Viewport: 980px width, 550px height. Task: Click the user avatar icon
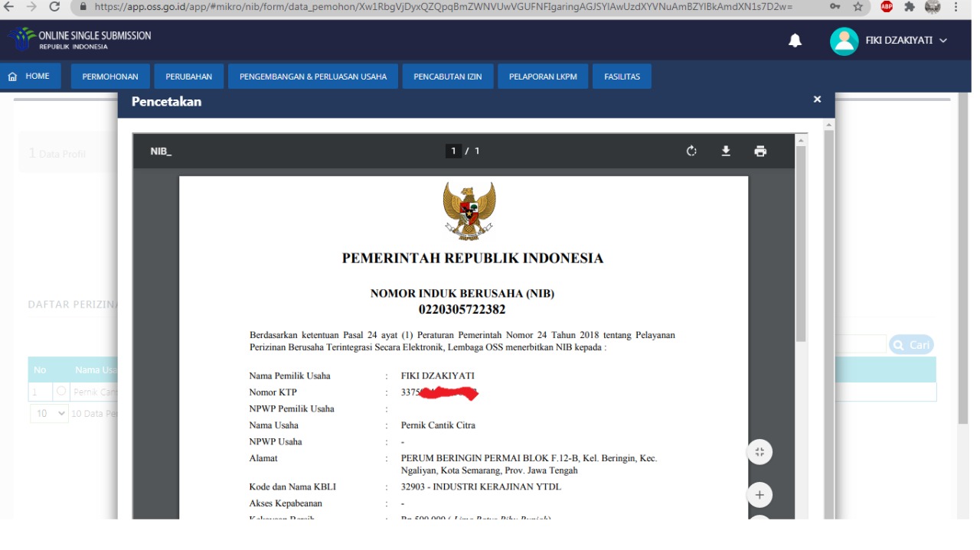[x=844, y=41]
